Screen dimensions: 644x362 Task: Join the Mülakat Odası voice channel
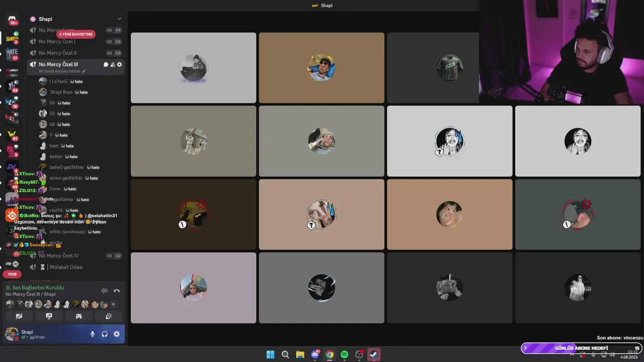pyautogui.click(x=75, y=267)
